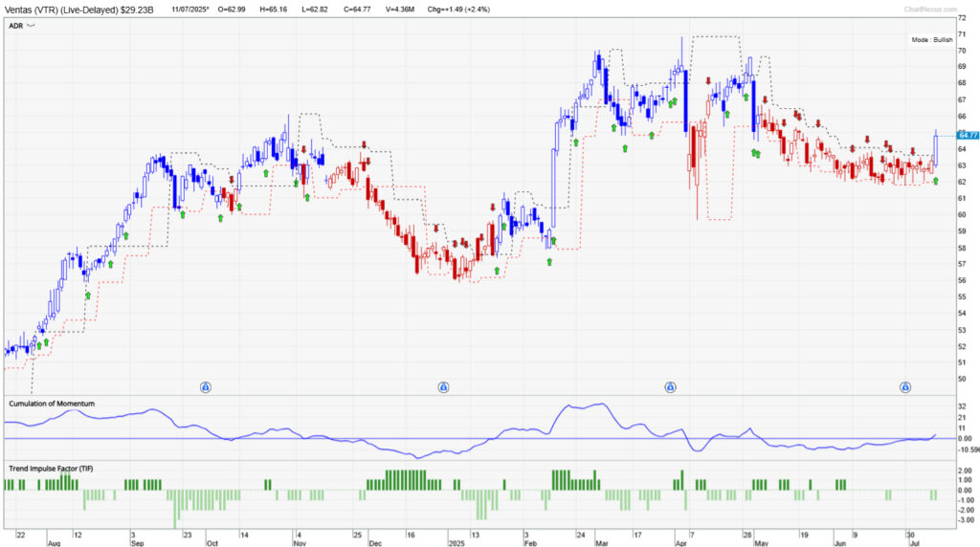Click the 2025 year label on time axis

click(457, 543)
